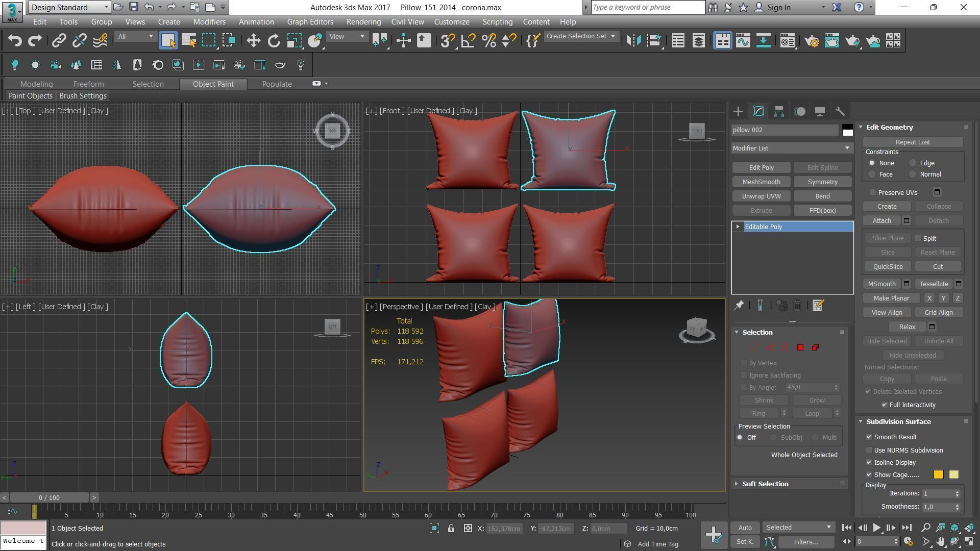
Task: Click the Play Animation button
Action: coord(876,528)
